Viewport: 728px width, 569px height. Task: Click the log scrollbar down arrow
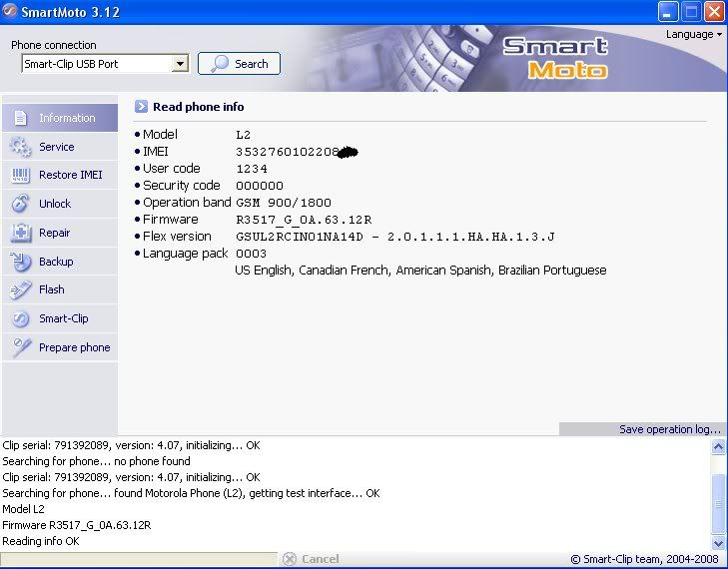pyautogui.click(x=718, y=542)
